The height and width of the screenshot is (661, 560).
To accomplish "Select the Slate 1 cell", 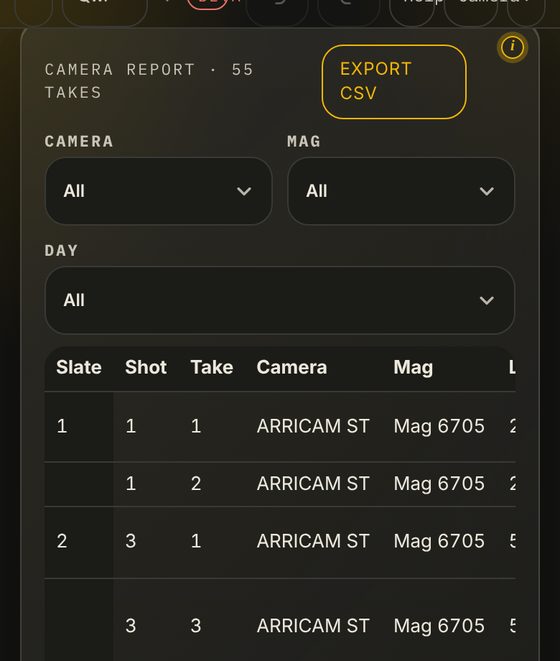I will 79,426.
